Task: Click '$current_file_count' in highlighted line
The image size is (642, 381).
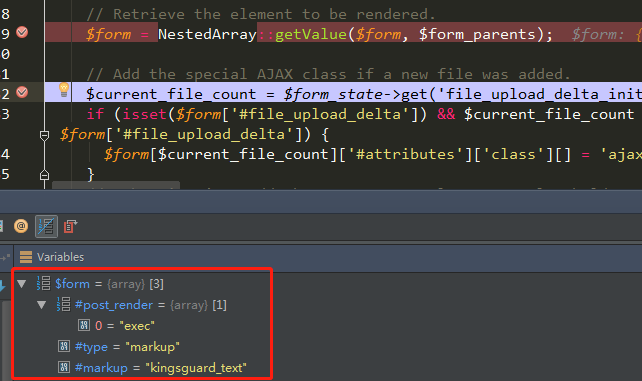Action: 171,94
